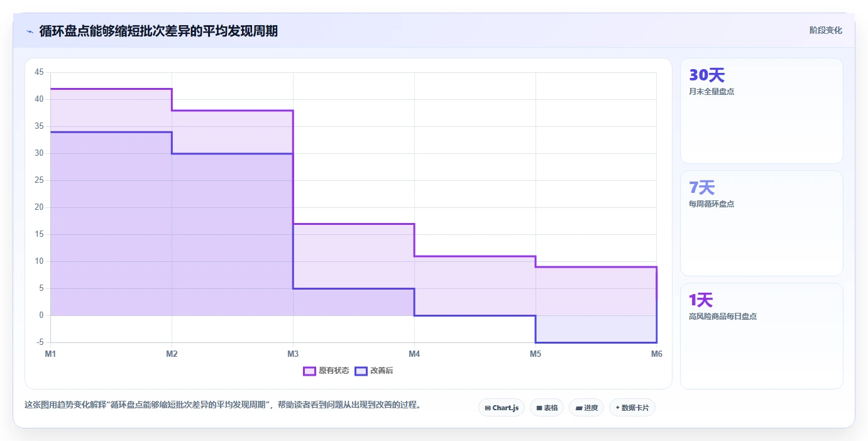Select the 7天 每周循环盘点 card

coord(761,223)
